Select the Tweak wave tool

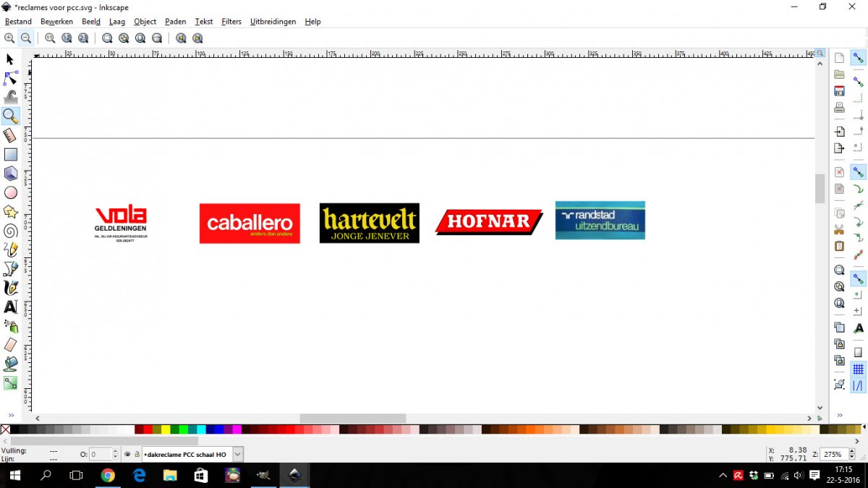point(10,97)
